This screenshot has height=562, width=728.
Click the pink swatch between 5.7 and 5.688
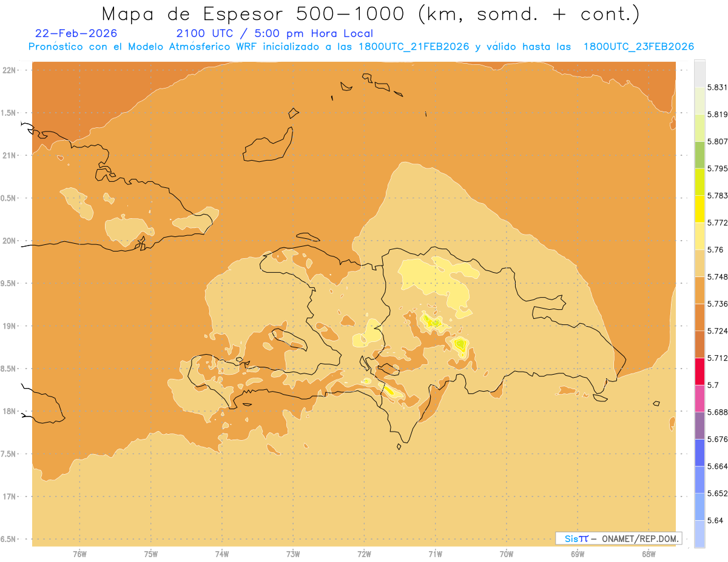(x=699, y=398)
